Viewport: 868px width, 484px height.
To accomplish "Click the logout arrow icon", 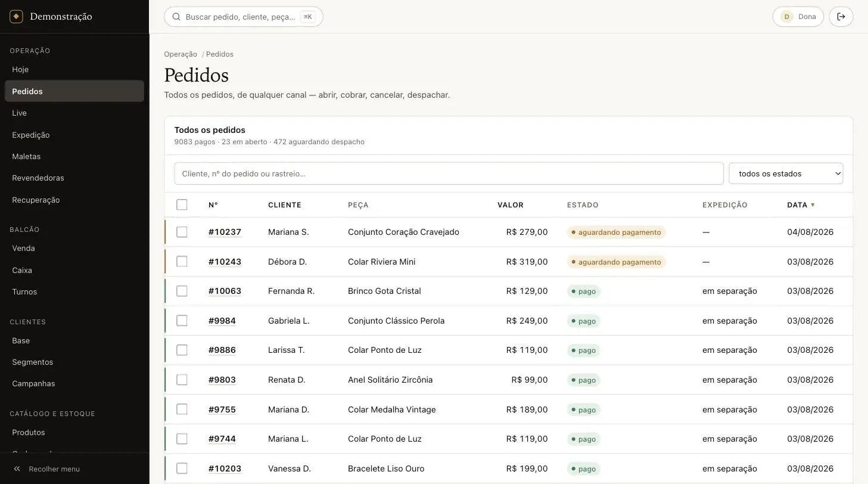I will tap(841, 17).
